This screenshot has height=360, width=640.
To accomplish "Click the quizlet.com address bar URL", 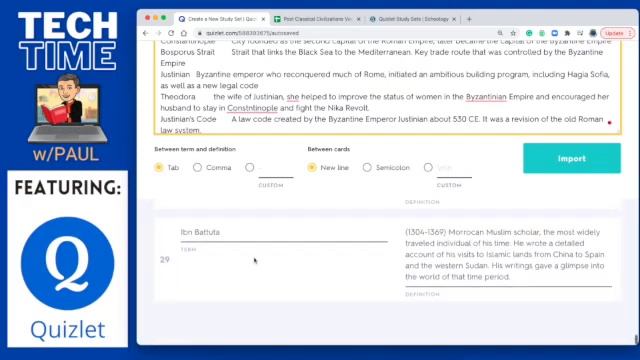I will pos(252,33).
